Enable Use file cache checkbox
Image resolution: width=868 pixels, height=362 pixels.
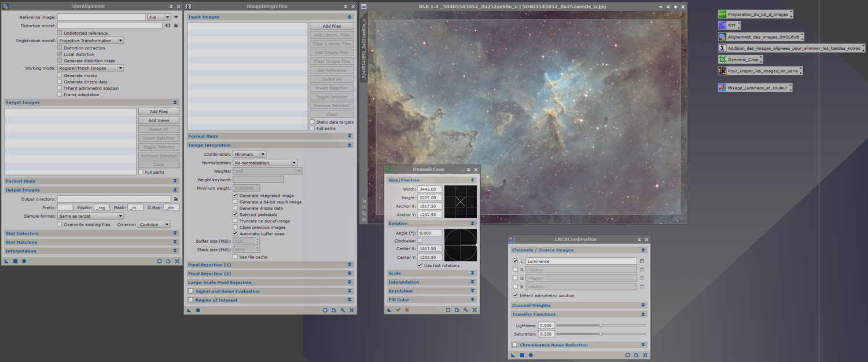235,257
